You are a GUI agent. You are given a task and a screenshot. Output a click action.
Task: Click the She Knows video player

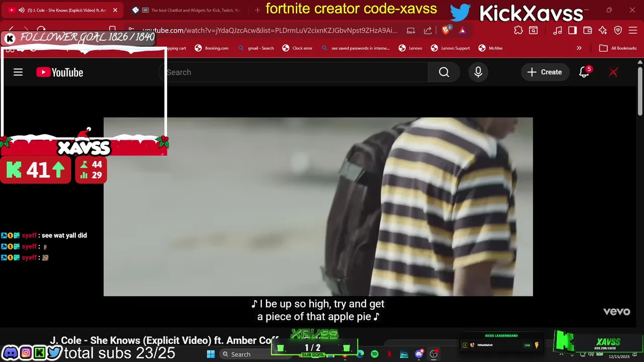[x=318, y=207]
